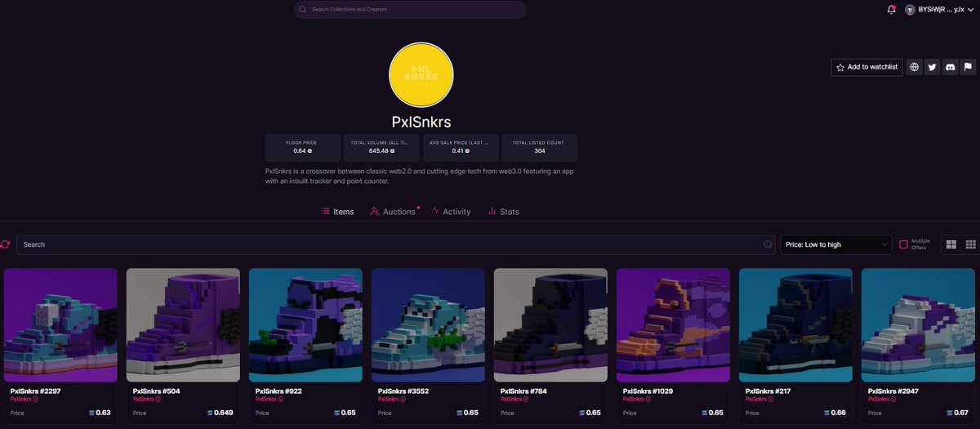980x429 pixels.
Task: Switch to the Activity tab
Action: click(x=451, y=212)
